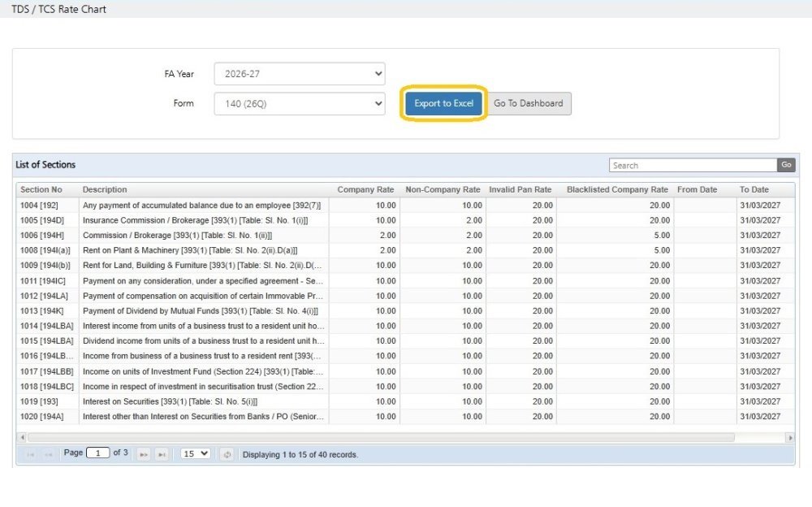Select row 1011 [194IC]

click(x=405, y=281)
